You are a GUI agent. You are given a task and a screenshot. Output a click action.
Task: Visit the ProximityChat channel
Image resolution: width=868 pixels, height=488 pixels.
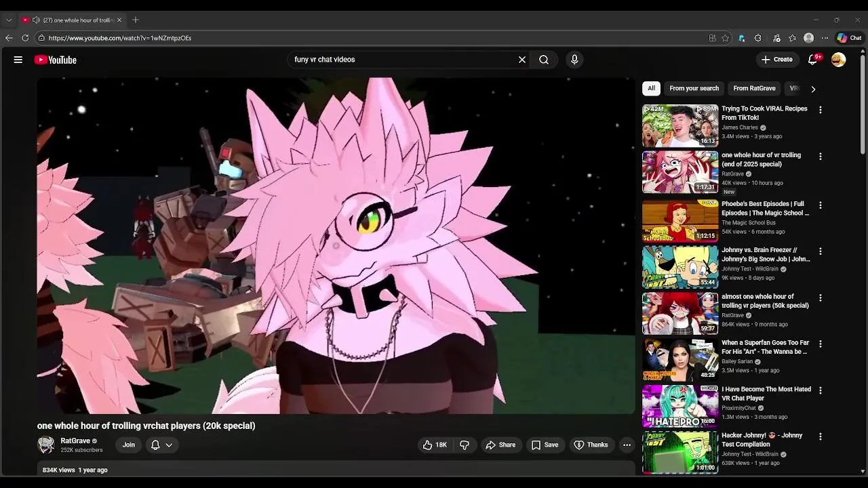pyautogui.click(x=738, y=408)
